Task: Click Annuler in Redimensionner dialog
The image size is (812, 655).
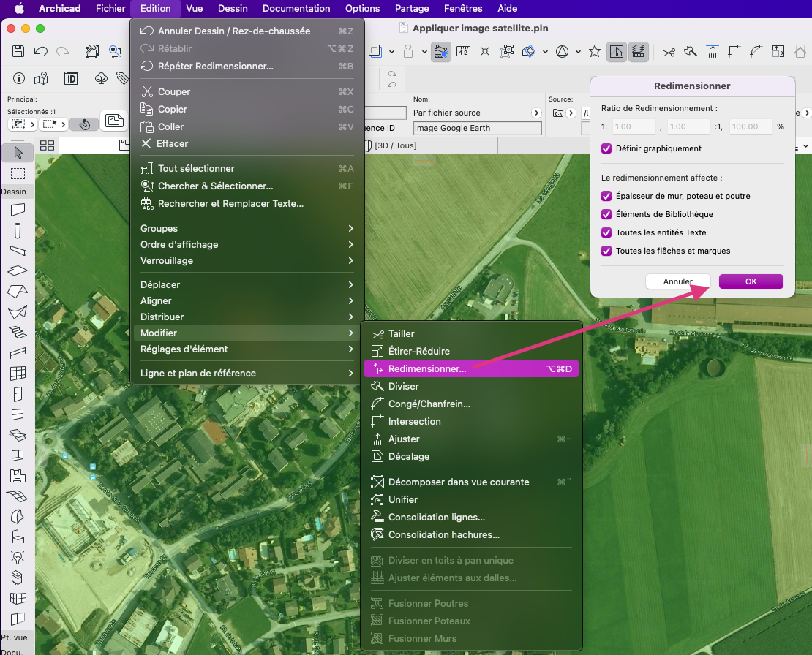Action: click(x=678, y=281)
